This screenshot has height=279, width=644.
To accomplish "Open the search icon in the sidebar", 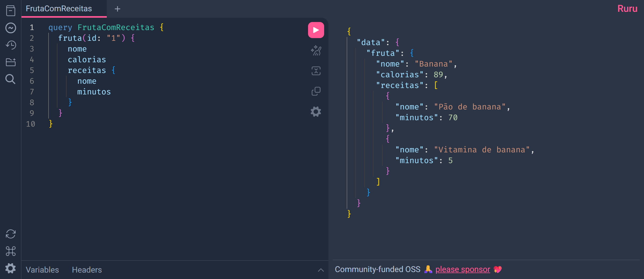I will [11, 79].
